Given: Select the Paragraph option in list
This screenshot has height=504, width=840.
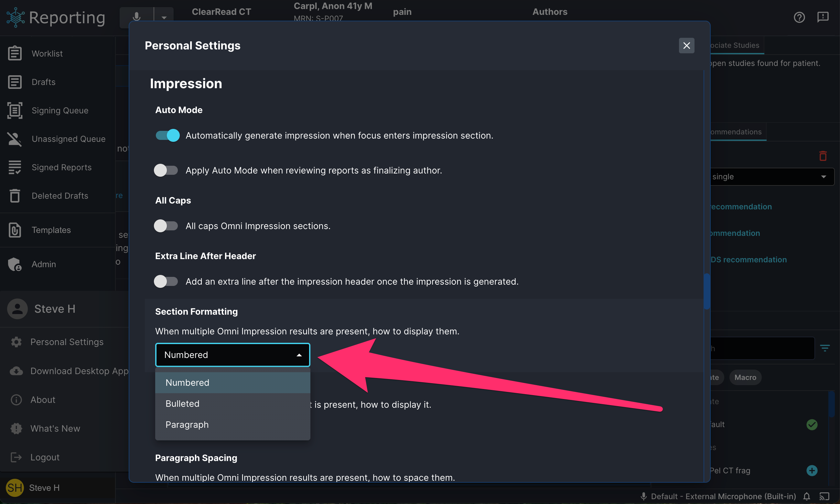Looking at the screenshot, I should click(x=233, y=425).
